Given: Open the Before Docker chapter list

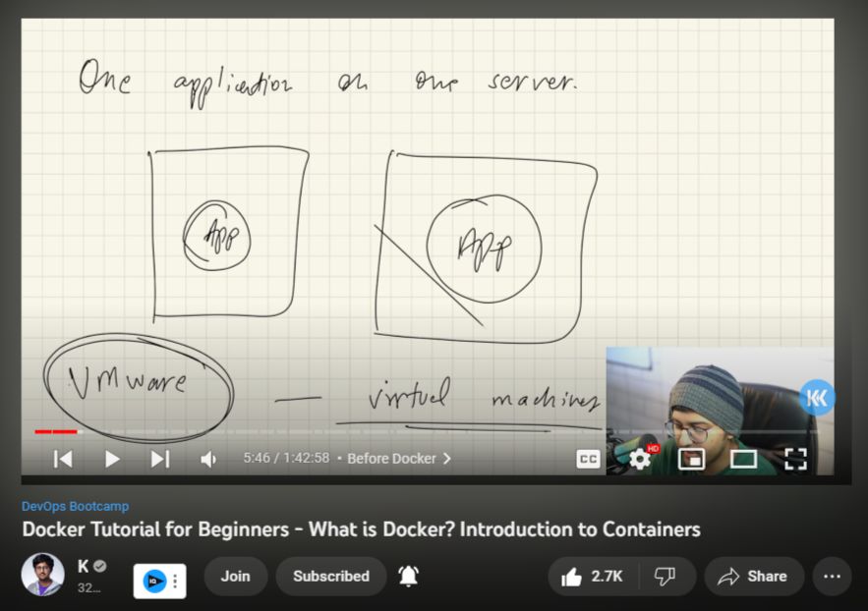Looking at the screenshot, I should 399,459.
